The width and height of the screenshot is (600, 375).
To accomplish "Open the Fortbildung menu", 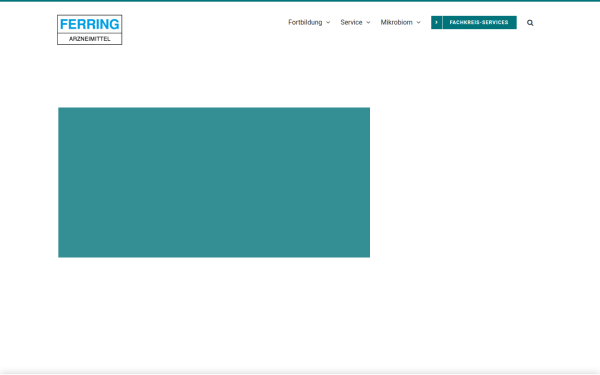I will pos(305,23).
